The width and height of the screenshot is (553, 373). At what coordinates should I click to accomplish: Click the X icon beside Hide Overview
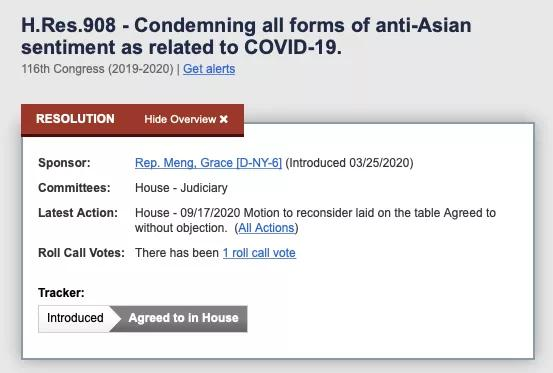pyautogui.click(x=224, y=119)
